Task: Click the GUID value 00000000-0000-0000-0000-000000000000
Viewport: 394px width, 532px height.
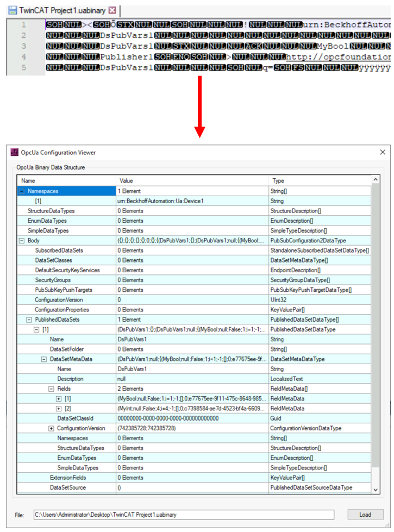Action: (x=168, y=418)
